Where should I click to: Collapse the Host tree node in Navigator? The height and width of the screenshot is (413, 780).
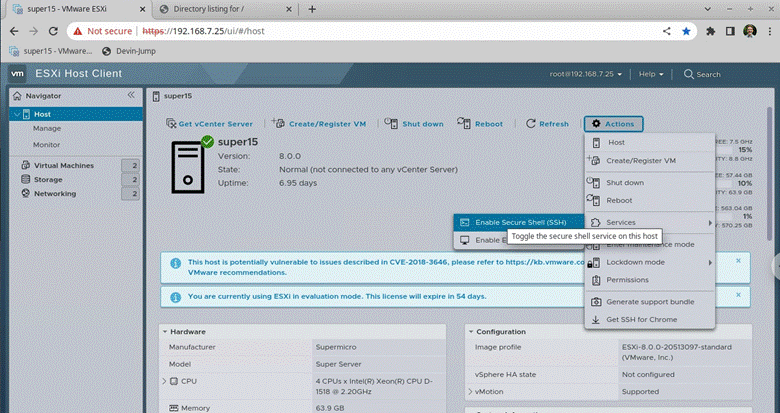tap(17, 114)
